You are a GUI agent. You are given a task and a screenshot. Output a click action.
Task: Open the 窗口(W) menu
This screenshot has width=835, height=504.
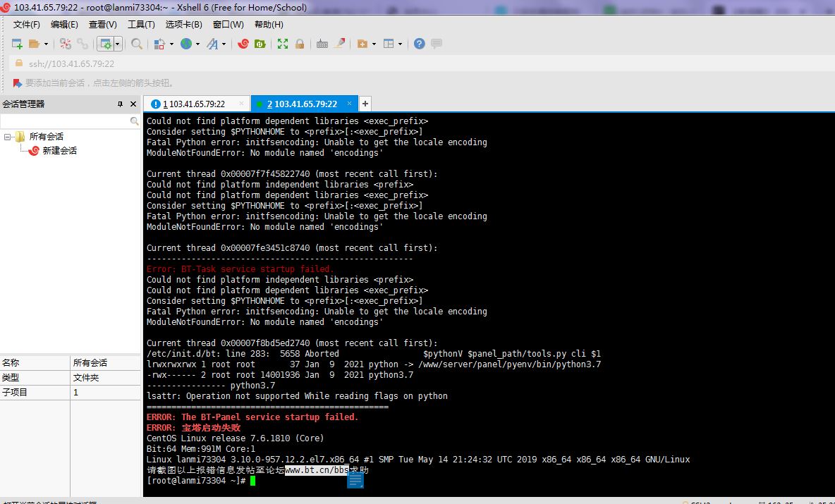[x=228, y=25]
